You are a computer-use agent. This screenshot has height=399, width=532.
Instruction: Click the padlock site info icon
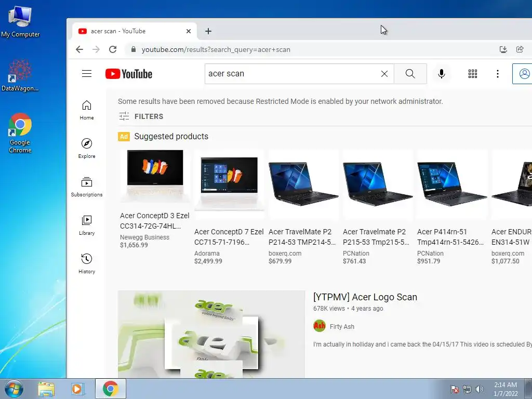(x=134, y=49)
